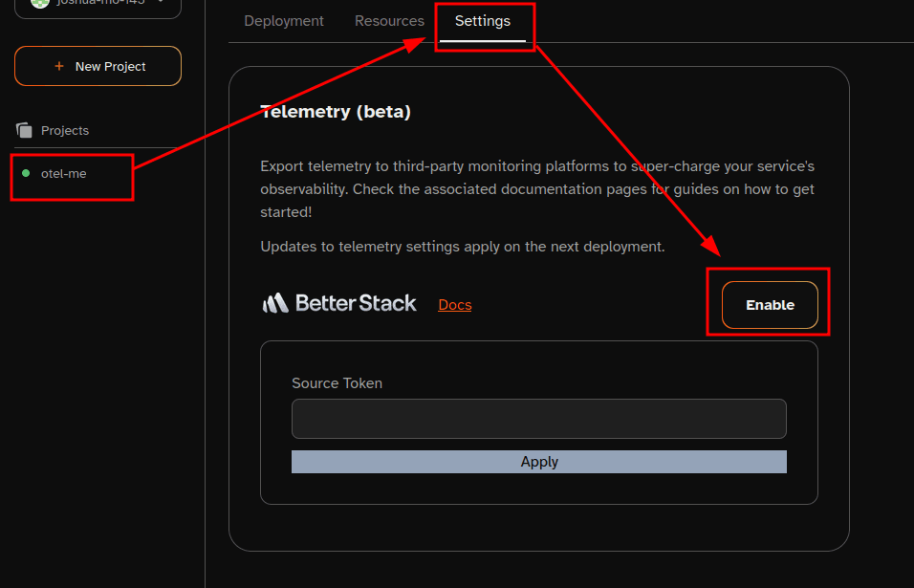This screenshot has height=588, width=914.
Task: Click the Source Token label
Action: coord(337,383)
